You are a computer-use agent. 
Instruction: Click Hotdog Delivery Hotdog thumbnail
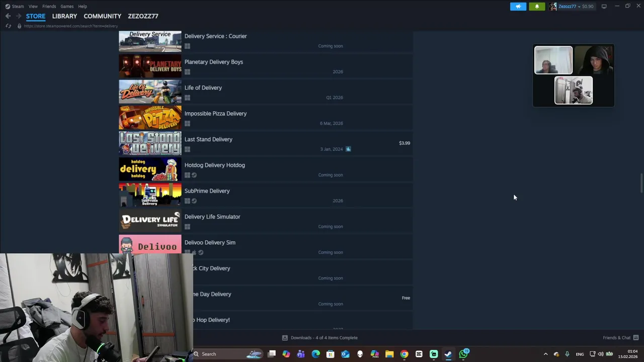150,169
